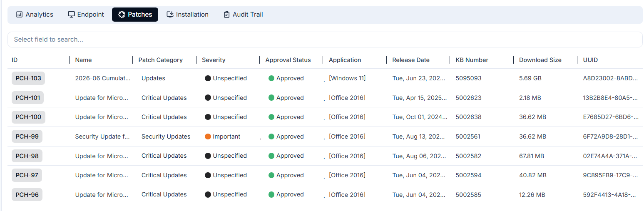Click KB number 5002623
This screenshot has width=644, height=211.
469,98
